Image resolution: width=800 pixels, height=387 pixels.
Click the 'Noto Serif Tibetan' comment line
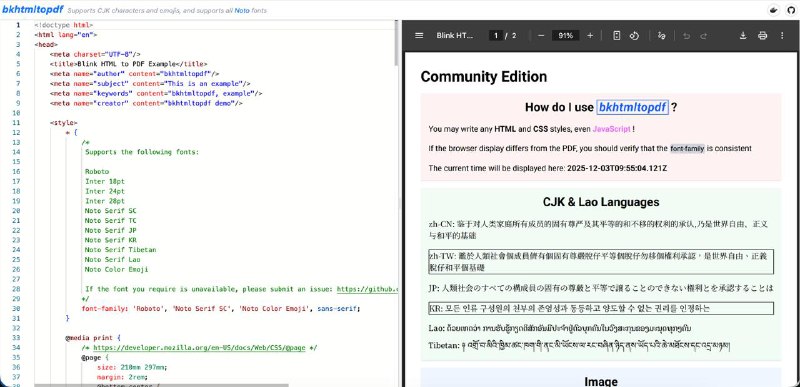click(121, 250)
